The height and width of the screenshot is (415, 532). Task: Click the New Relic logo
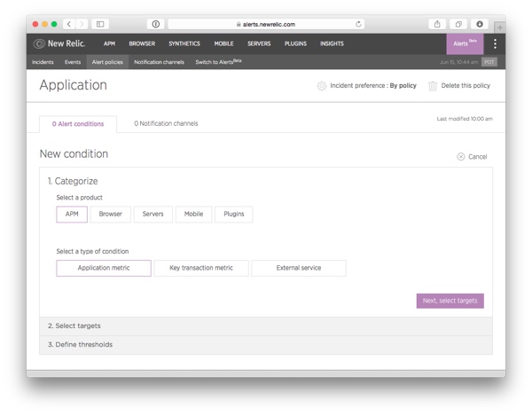[x=59, y=43]
